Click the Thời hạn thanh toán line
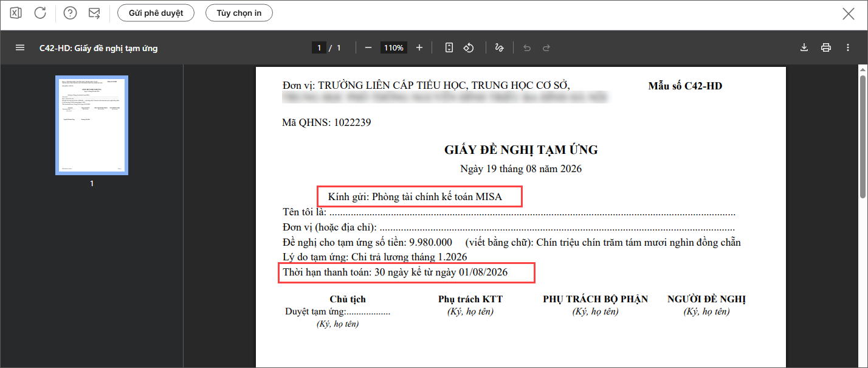 click(395, 273)
